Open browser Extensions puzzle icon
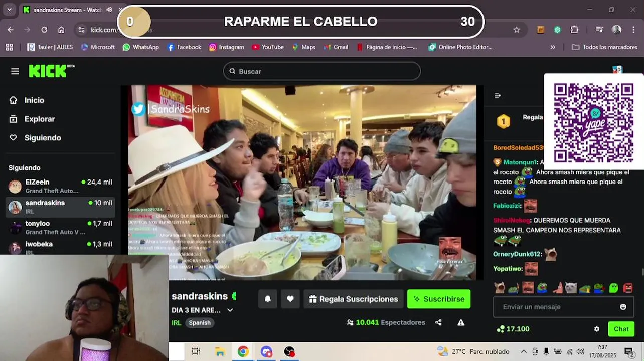This screenshot has height=361, width=644. (x=575, y=30)
